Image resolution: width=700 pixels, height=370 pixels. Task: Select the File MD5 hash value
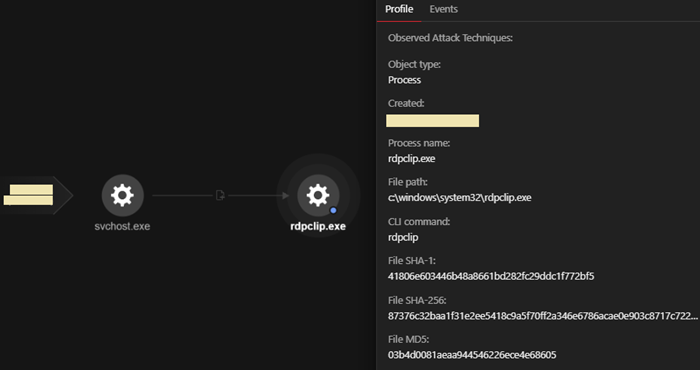472,355
